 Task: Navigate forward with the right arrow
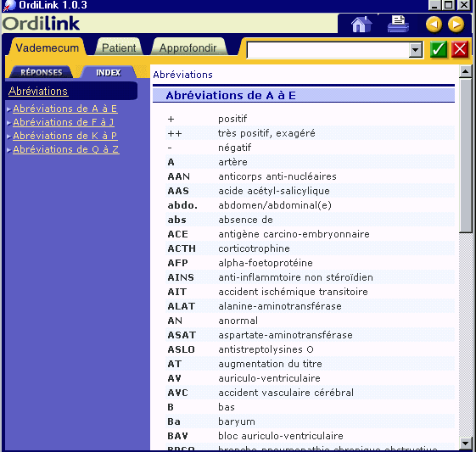[456, 25]
